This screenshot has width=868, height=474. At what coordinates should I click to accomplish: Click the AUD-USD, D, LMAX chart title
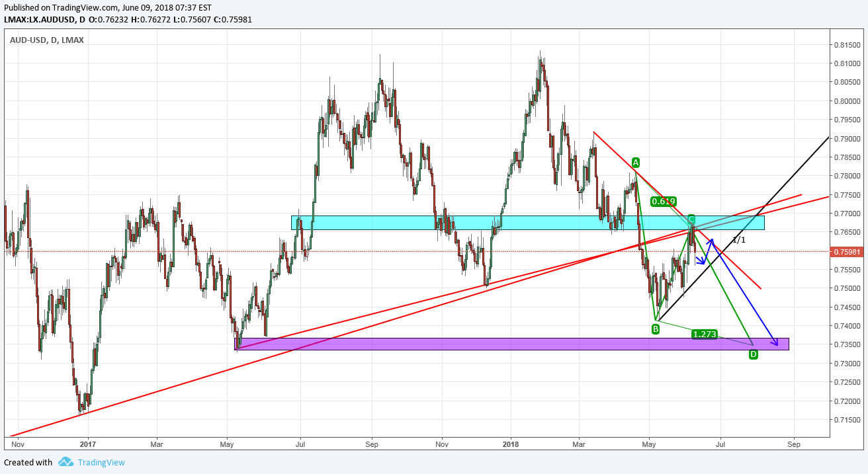[47, 40]
